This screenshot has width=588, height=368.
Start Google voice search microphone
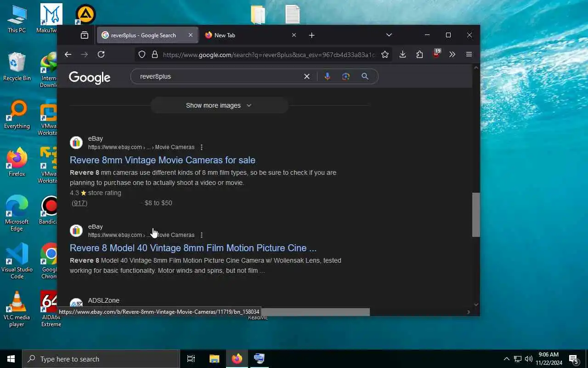pyautogui.click(x=327, y=76)
